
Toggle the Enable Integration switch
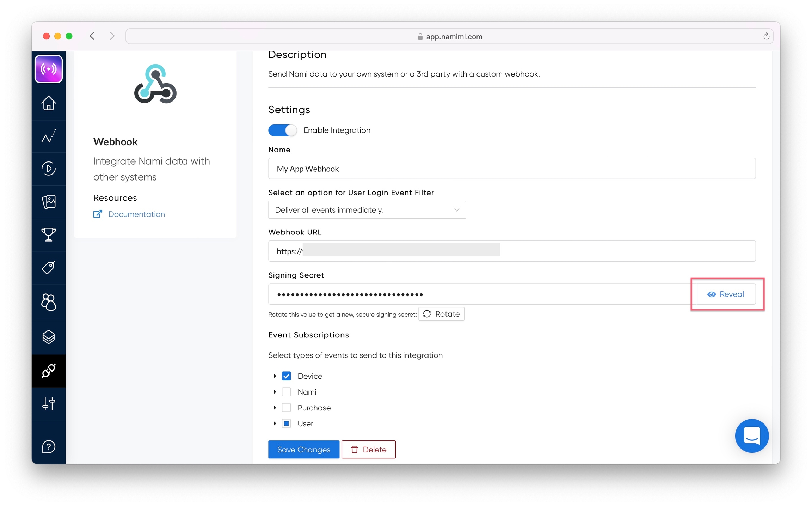point(282,130)
